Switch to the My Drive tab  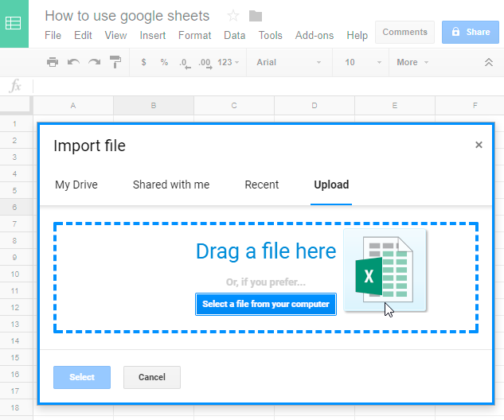tap(76, 185)
